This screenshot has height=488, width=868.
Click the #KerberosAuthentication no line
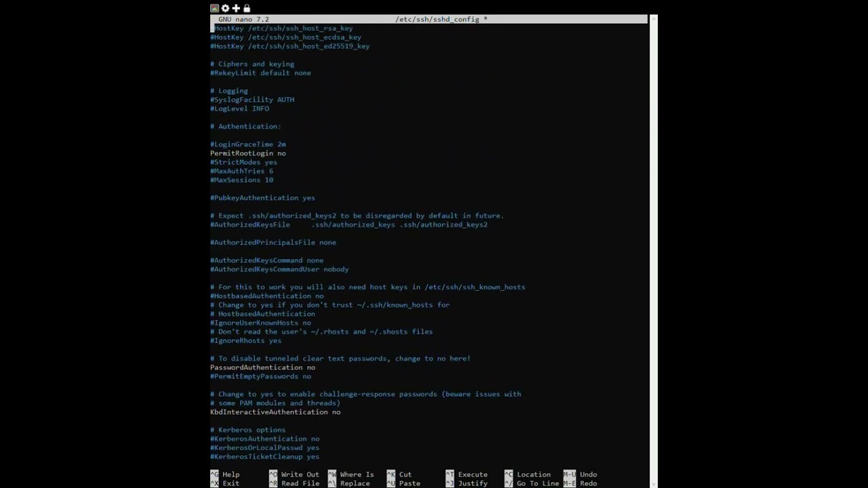pos(264,439)
